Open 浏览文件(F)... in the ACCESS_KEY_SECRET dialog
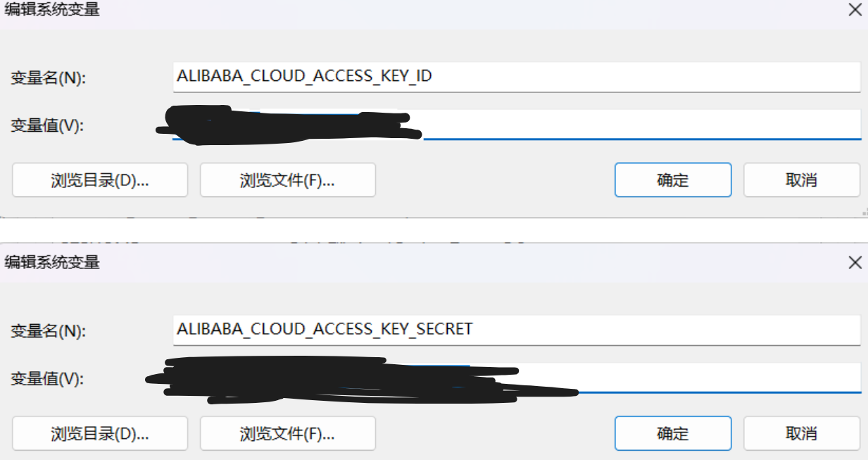Screen dimensions: 868x460 (287, 433)
